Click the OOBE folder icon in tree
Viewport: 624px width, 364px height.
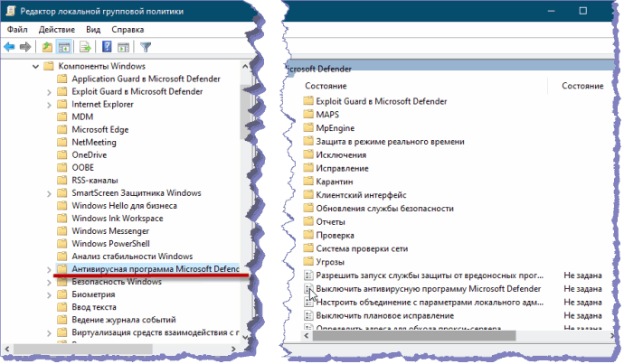62,168
